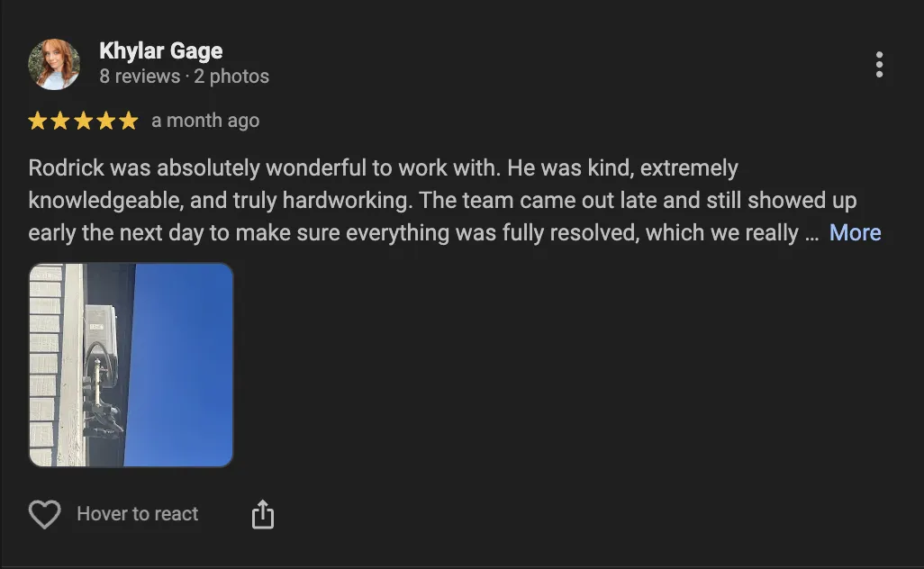Open the three-dot review options menu
The height and width of the screenshot is (569, 924).
tap(879, 65)
